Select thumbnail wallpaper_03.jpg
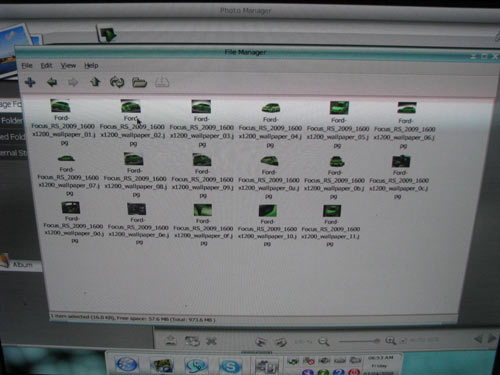The width and height of the screenshot is (500, 375). [x=201, y=107]
